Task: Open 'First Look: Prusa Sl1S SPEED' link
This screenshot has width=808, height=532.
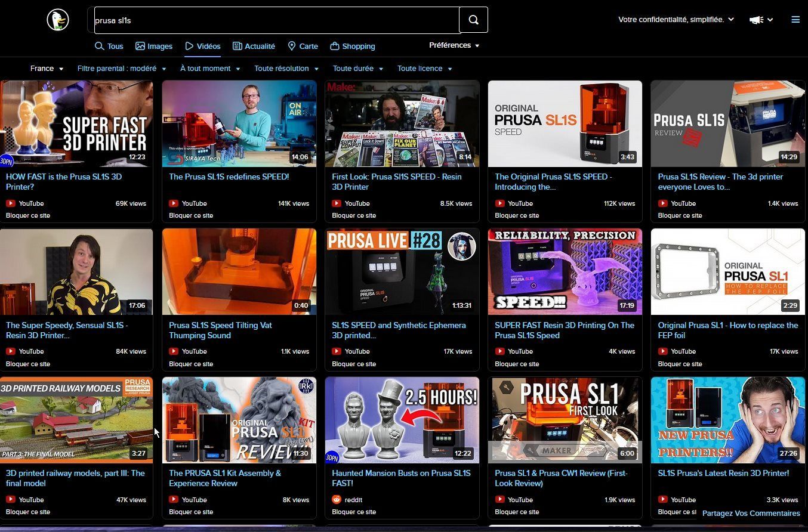Action: point(397,182)
